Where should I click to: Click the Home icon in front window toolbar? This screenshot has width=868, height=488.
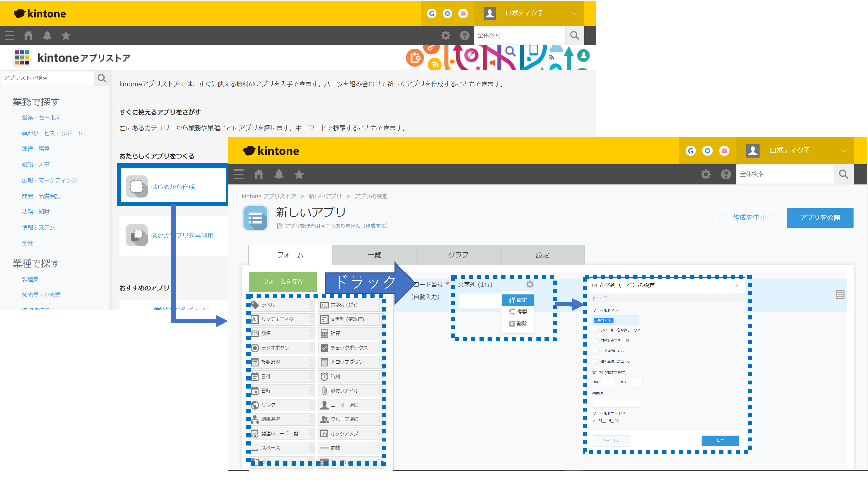(x=258, y=174)
